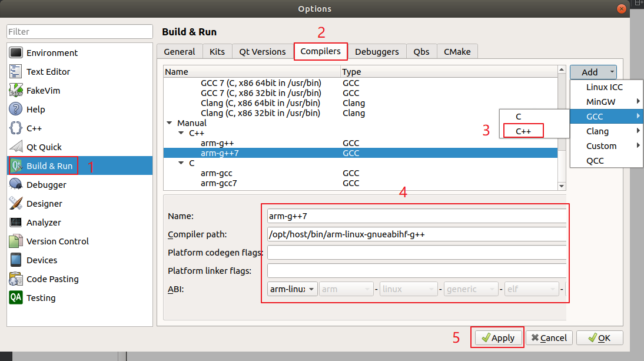Image resolution: width=644 pixels, height=361 pixels.
Task: Open the Devices category
Action: tap(79, 260)
